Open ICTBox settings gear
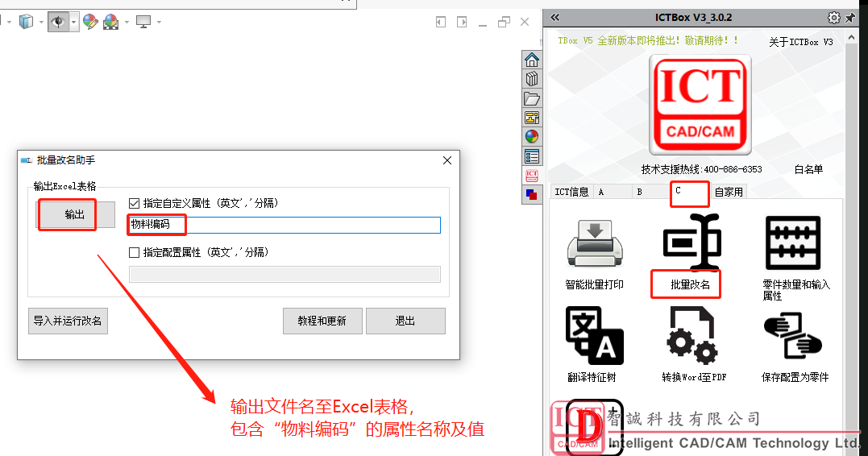This screenshot has width=868, height=456. coord(833,18)
